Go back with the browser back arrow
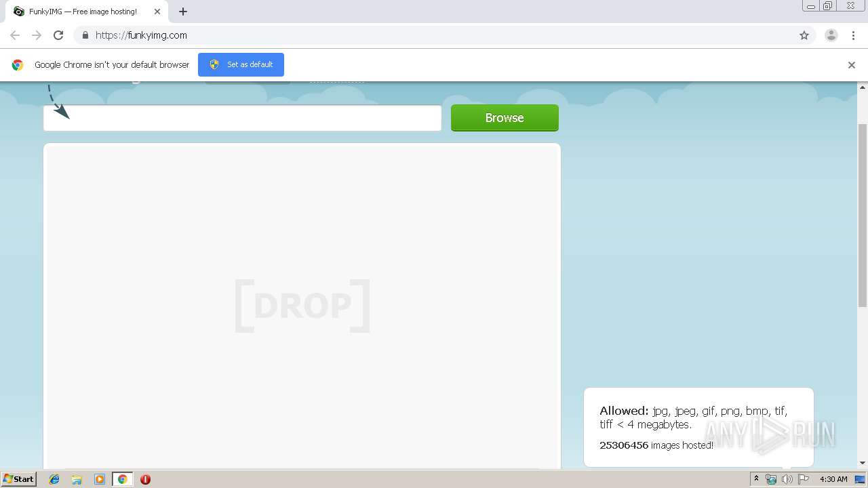 [15, 35]
